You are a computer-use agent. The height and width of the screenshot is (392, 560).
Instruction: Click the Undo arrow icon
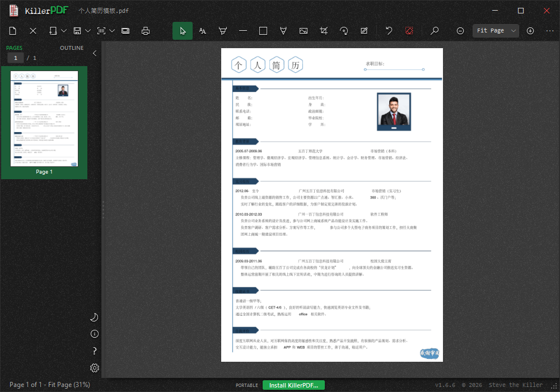coord(389,31)
